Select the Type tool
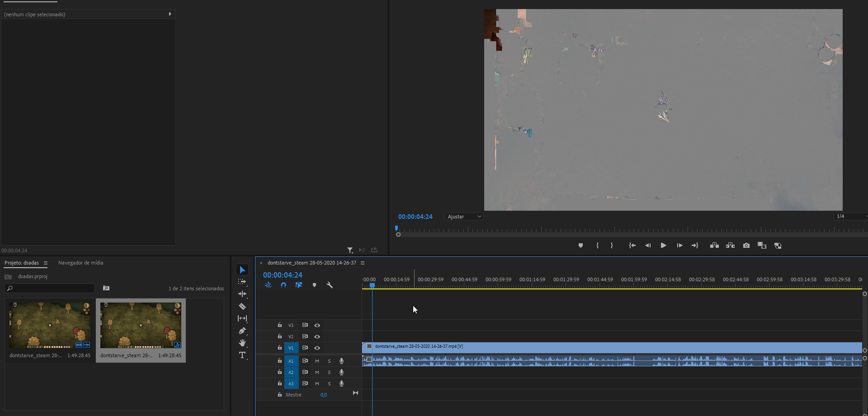868x416 pixels. (243, 355)
